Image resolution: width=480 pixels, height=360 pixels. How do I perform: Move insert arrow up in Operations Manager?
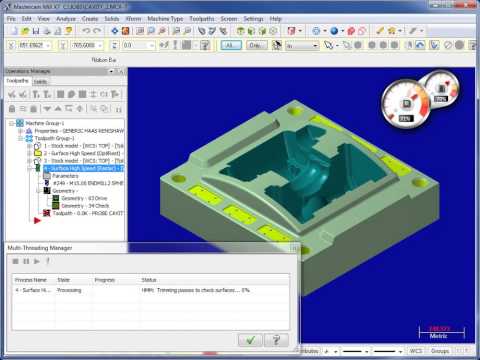click(58, 109)
